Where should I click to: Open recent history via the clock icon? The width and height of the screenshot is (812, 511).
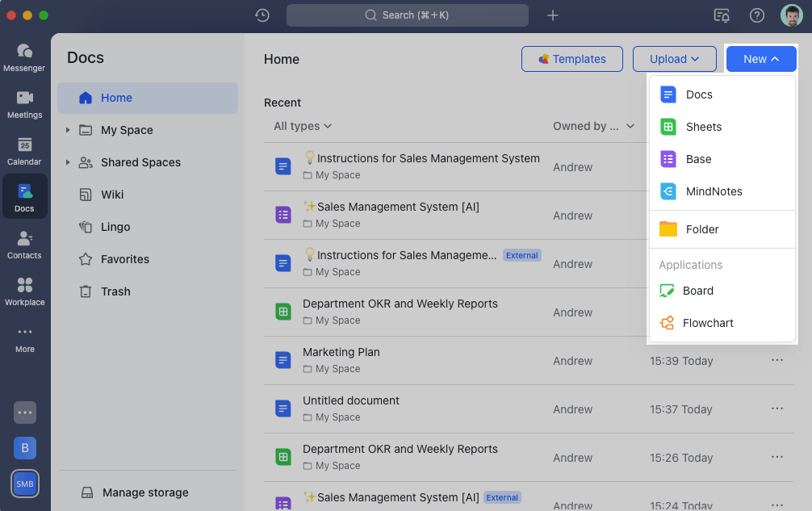pos(262,15)
